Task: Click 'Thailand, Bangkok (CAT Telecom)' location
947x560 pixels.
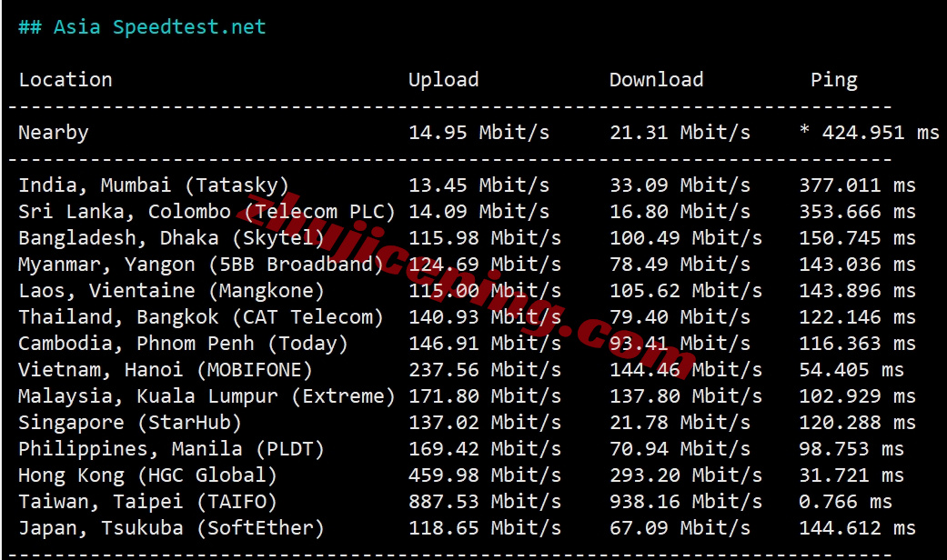Action: click(x=200, y=317)
